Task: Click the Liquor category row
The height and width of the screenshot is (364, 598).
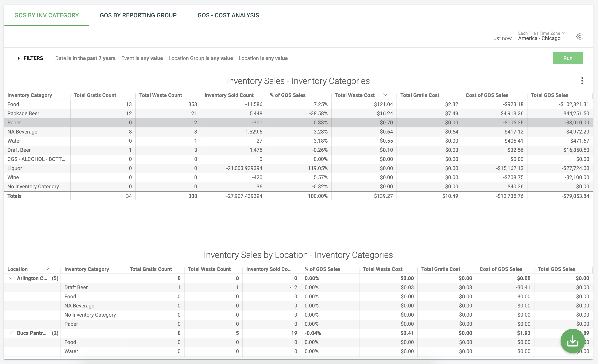Action: pyautogui.click(x=298, y=168)
